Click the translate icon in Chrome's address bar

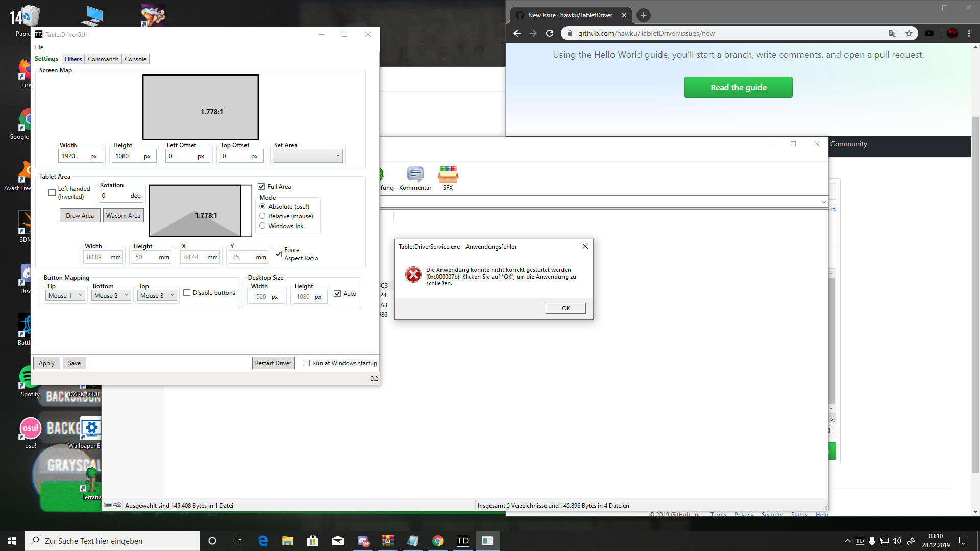(x=892, y=33)
